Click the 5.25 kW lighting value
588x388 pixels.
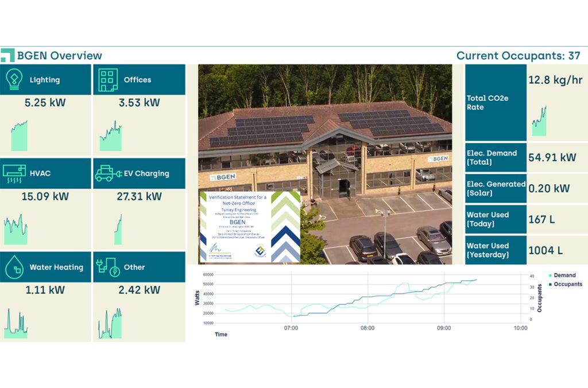click(45, 102)
